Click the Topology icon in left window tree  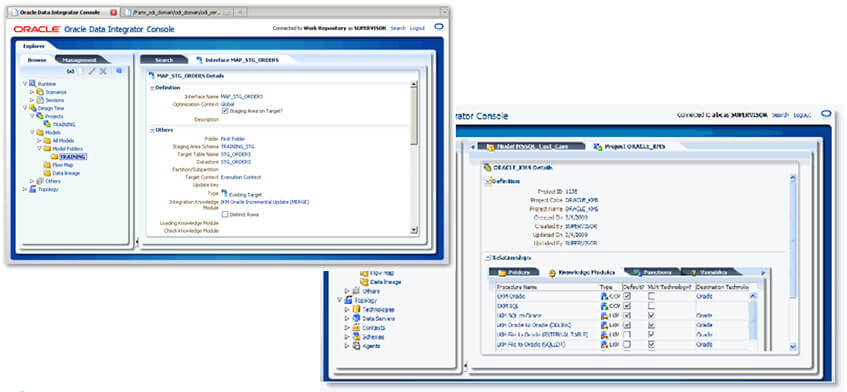[32, 189]
